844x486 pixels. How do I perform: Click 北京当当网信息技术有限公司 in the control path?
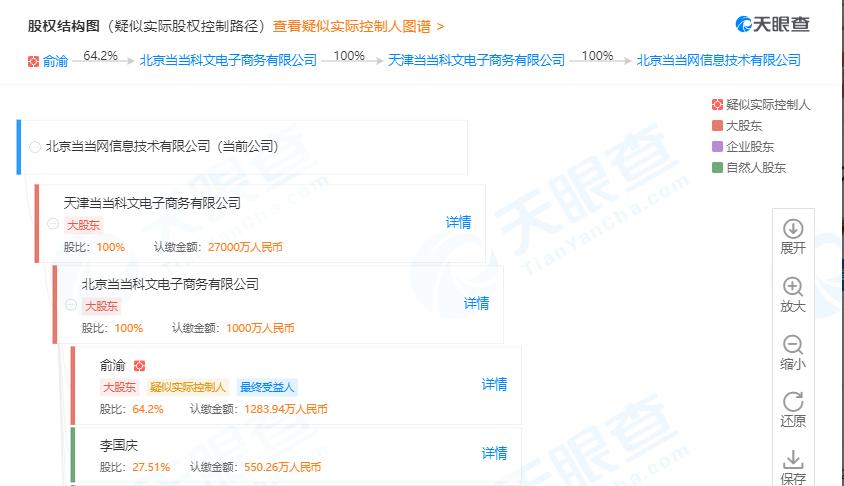(718, 60)
